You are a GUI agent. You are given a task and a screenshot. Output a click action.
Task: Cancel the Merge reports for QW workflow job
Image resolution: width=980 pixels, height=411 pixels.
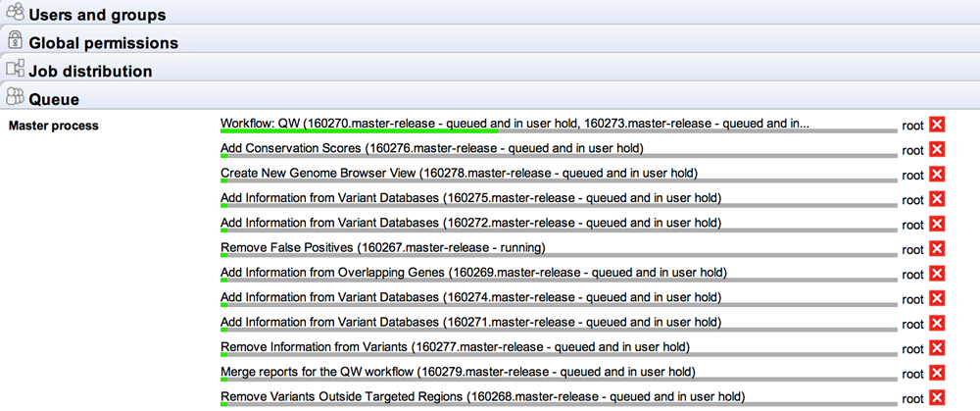pos(936,373)
